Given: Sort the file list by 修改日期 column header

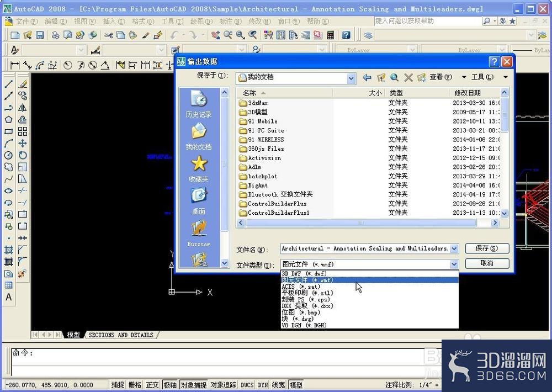Looking at the screenshot, I should 475,93.
